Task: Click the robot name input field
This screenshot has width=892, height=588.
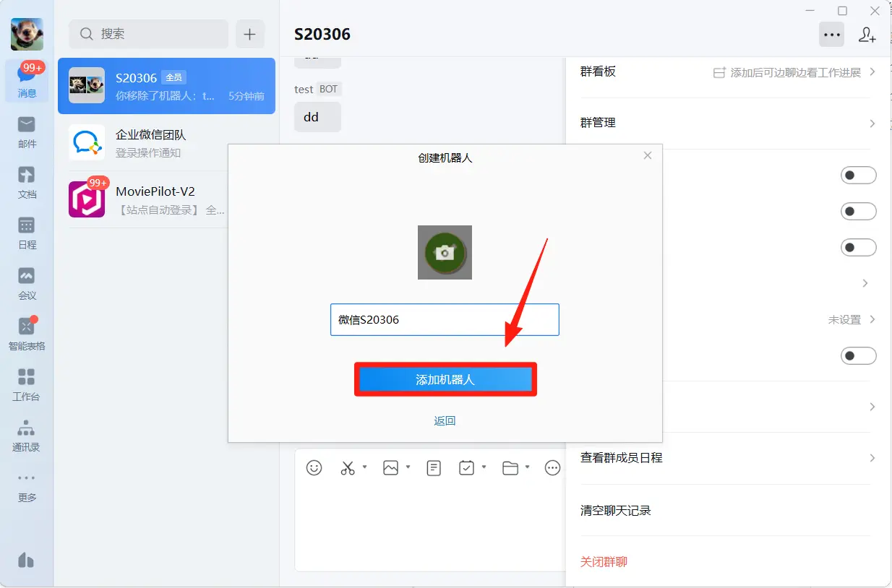Action: pos(445,319)
